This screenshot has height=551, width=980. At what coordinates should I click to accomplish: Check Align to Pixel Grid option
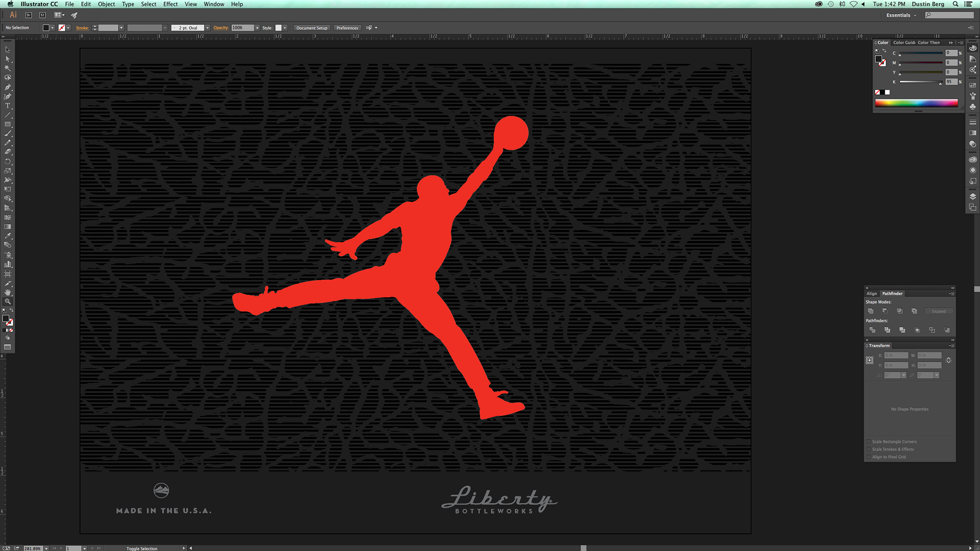pyautogui.click(x=869, y=457)
